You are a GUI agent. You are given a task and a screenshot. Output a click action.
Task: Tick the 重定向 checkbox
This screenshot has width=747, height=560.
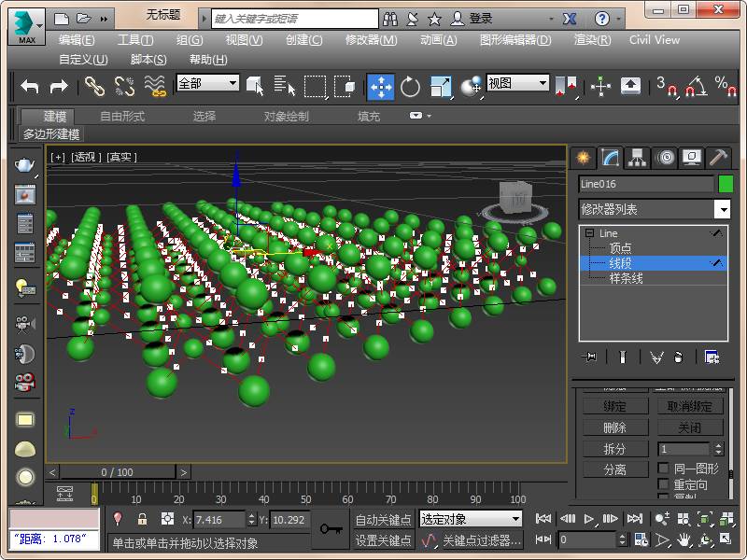click(664, 485)
